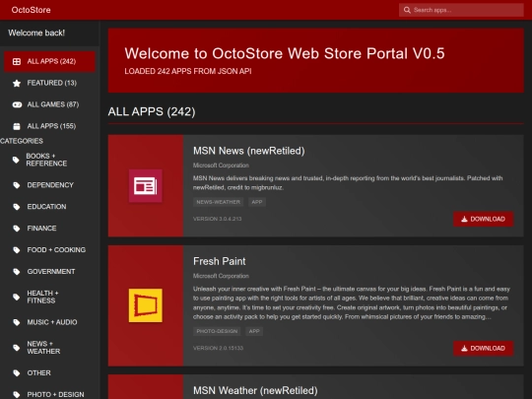Click the NEWS-WEATHER tag on MSN News
This screenshot has height=399, width=532.
(x=218, y=202)
